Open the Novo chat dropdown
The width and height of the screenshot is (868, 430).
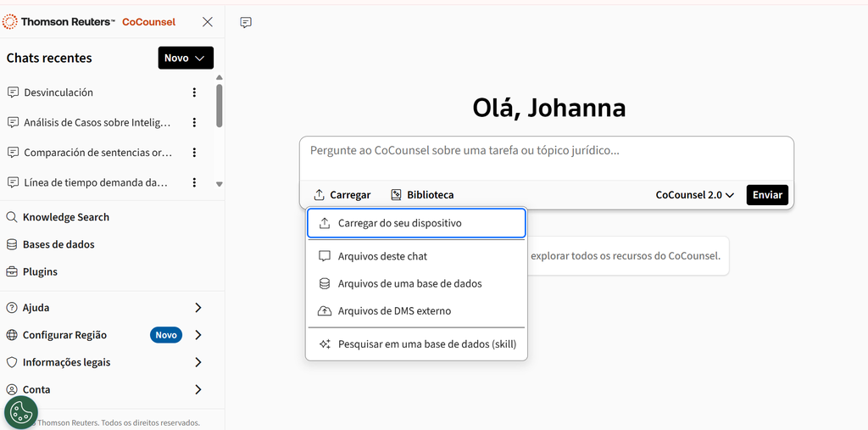coord(186,58)
